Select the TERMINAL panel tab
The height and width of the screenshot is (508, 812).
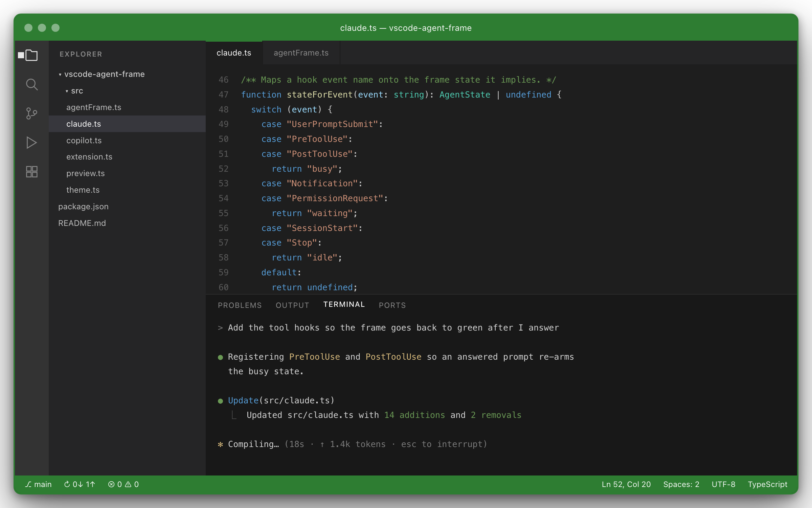click(344, 304)
